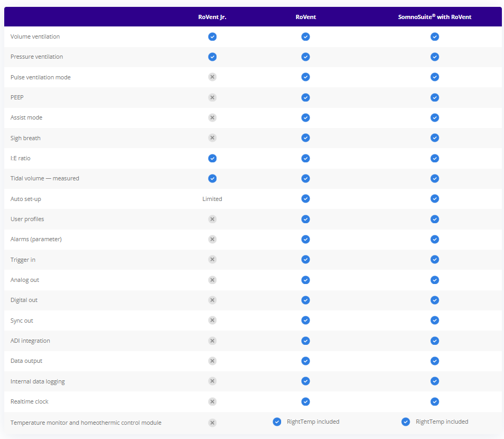
Task: Click the PEEP checkmark under SomnoSuite with RoVent
Action: 435,97
